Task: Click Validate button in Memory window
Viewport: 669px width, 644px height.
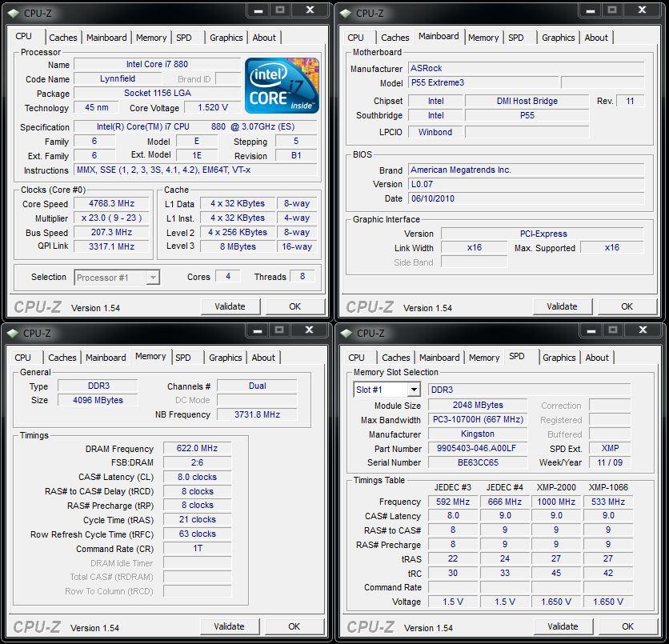Action: click(229, 626)
